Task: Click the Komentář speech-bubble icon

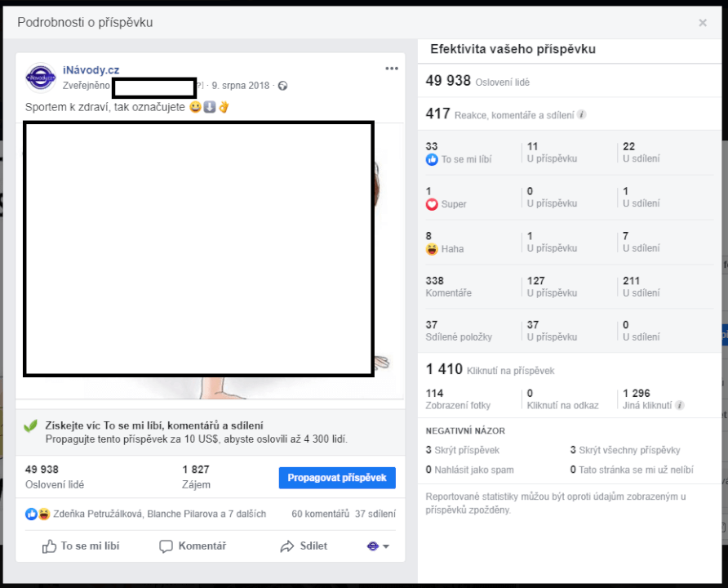Action: [x=166, y=546]
